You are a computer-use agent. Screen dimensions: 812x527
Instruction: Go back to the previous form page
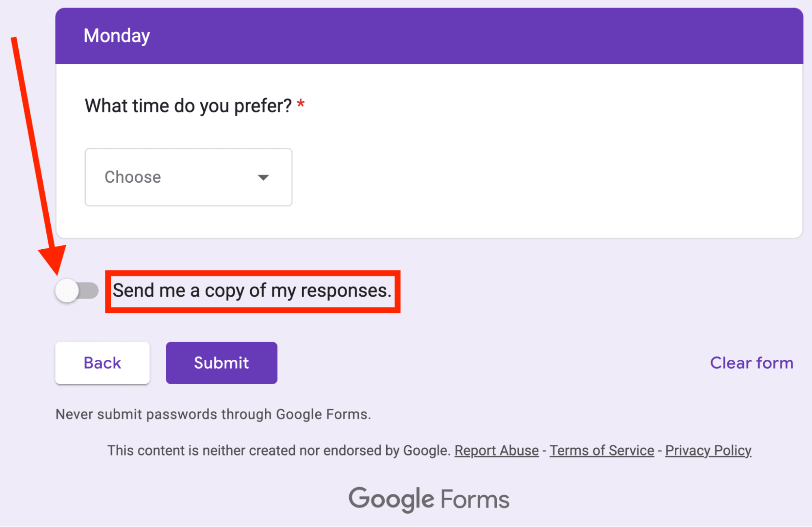click(x=102, y=363)
